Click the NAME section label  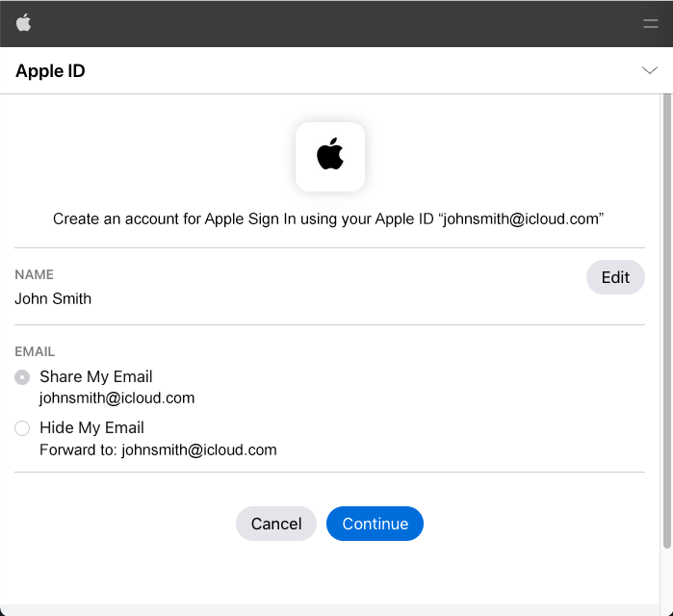(x=35, y=274)
